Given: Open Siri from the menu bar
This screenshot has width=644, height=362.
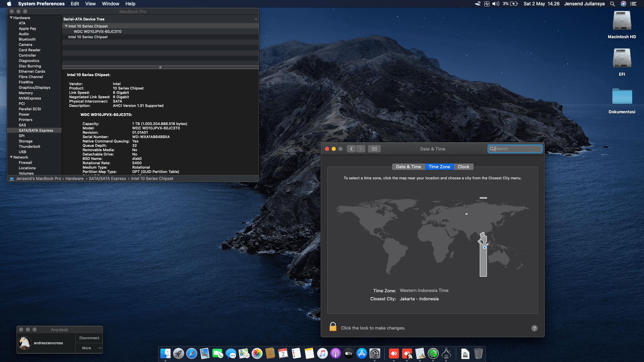Looking at the screenshot, I should [x=623, y=4].
